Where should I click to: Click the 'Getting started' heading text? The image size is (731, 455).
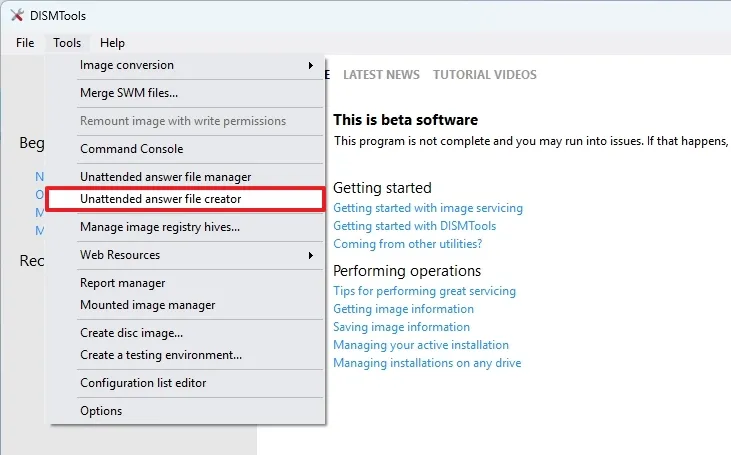tap(382, 188)
